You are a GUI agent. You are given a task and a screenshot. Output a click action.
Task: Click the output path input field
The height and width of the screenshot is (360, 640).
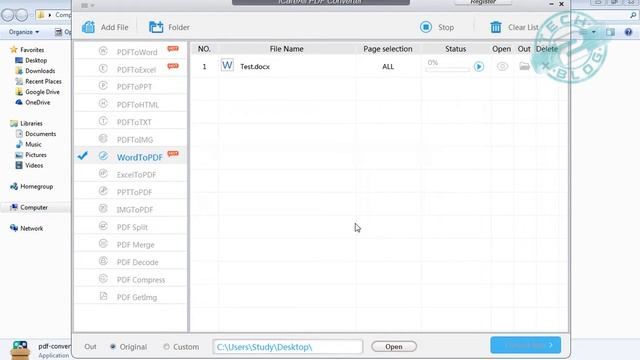click(x=287, y=347)
